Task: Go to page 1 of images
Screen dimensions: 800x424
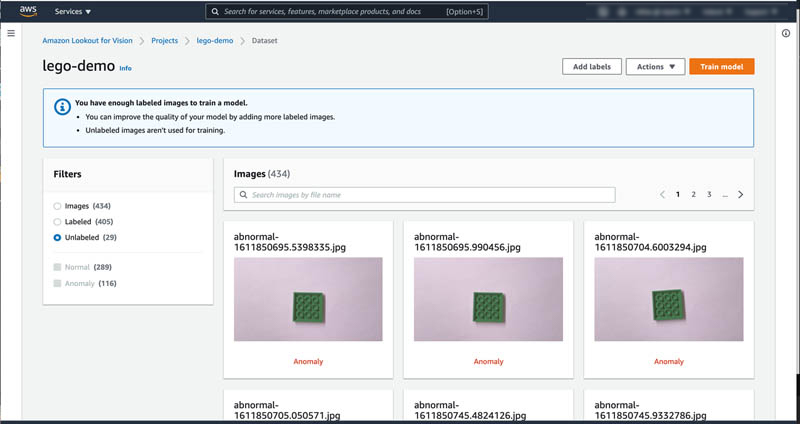Action: tap(678, 194)
